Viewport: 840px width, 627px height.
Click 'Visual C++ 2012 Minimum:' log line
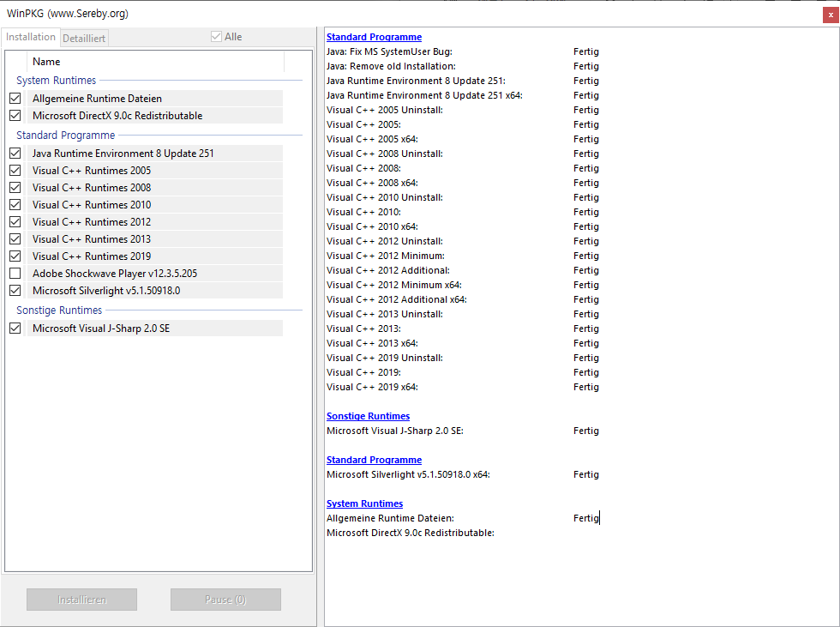tap(386, 256)
